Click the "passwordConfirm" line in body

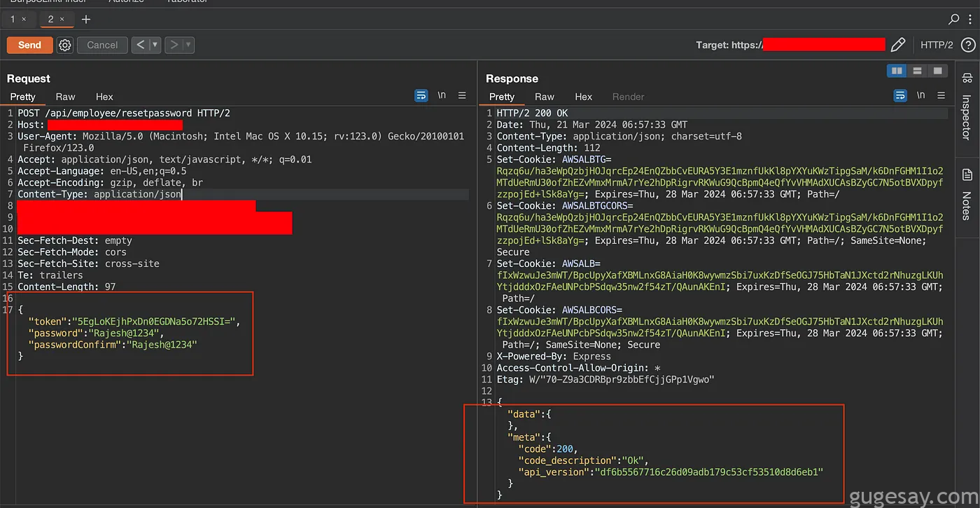click(x=113, y=345)
